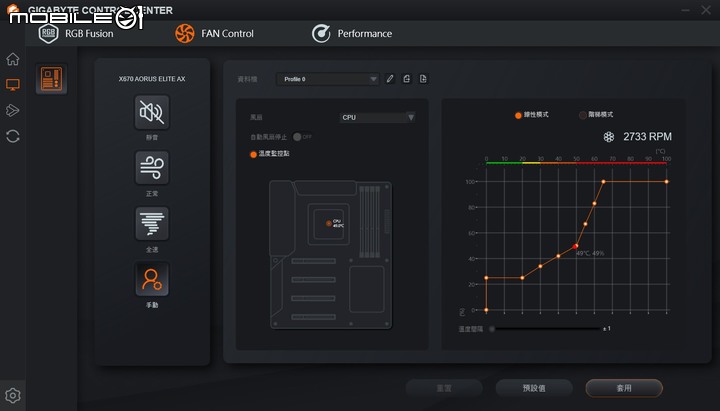Click the fan curve point at 0°C, 25%

point(486,278)
